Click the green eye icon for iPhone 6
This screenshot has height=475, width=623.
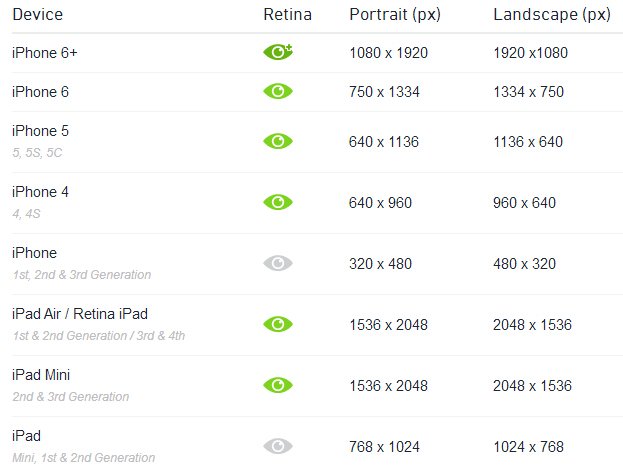[278, 91]
